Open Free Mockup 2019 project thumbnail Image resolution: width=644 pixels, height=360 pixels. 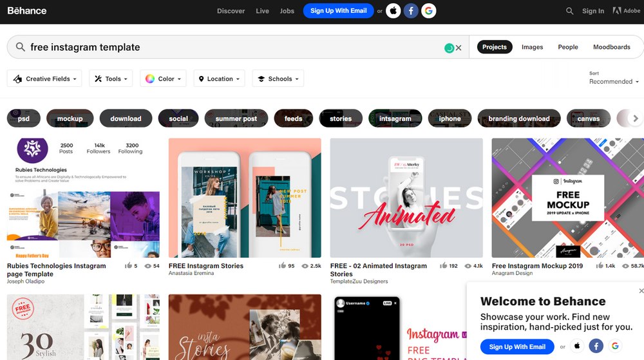(x=568, y=198)
